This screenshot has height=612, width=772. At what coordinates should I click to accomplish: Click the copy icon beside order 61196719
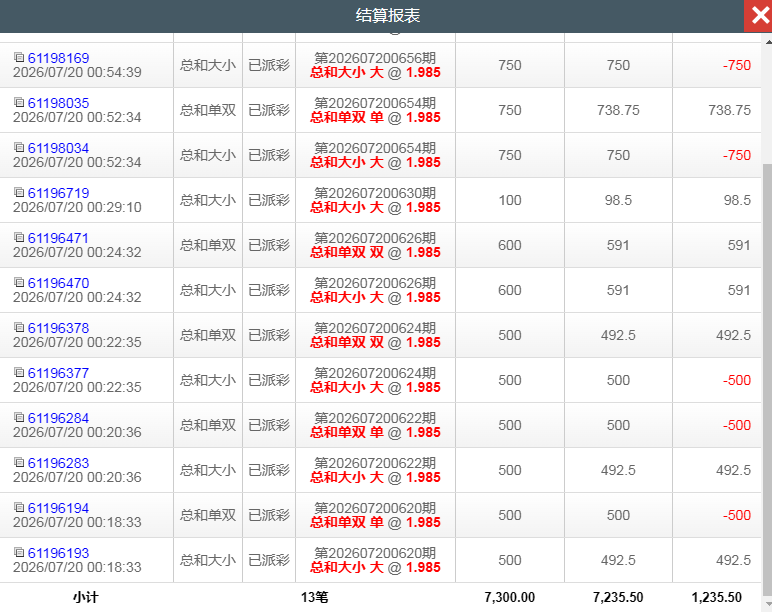(19, 192)
